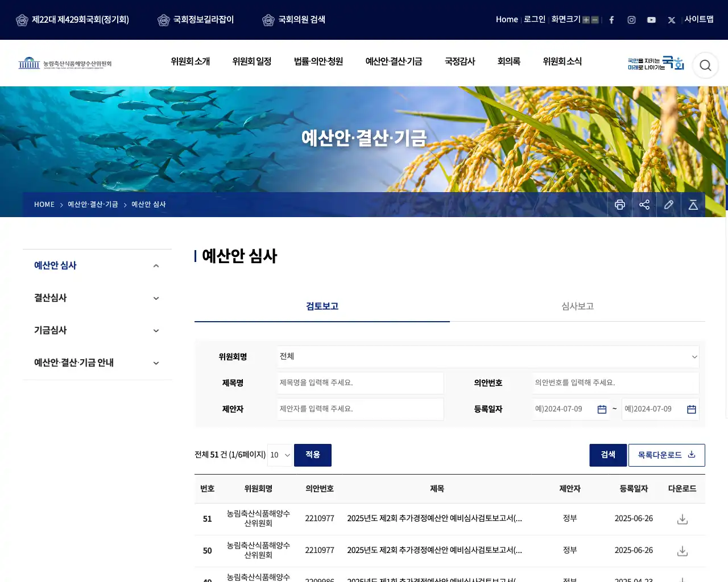Download file for row number 50
Viewport: 728px width, 582px height.
pos(682,551)
